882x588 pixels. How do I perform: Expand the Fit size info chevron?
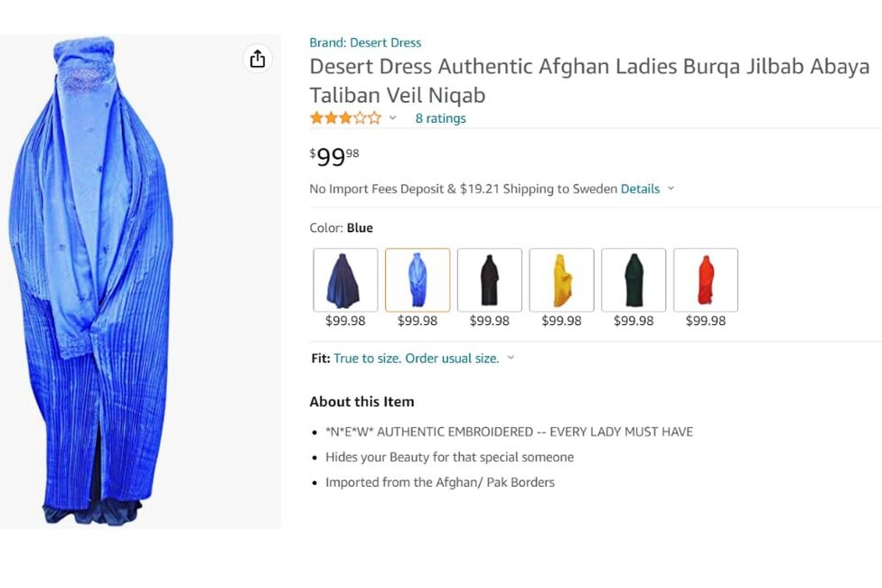point(511,358)
